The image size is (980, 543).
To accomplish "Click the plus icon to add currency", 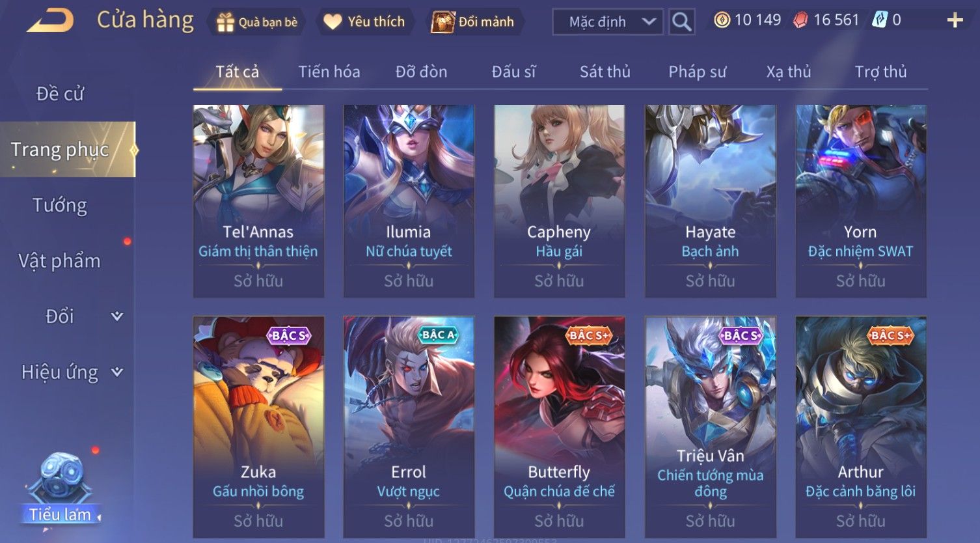I will point(955,21).
